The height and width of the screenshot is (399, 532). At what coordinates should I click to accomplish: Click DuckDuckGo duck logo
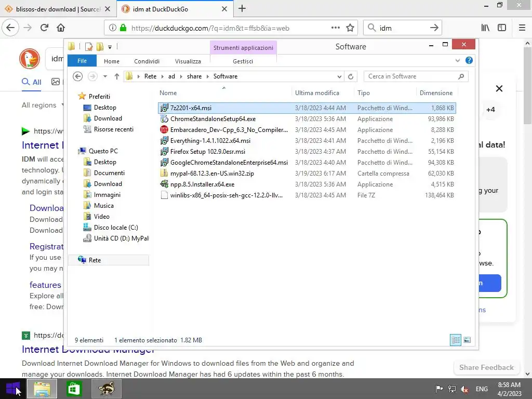[30, 59]
